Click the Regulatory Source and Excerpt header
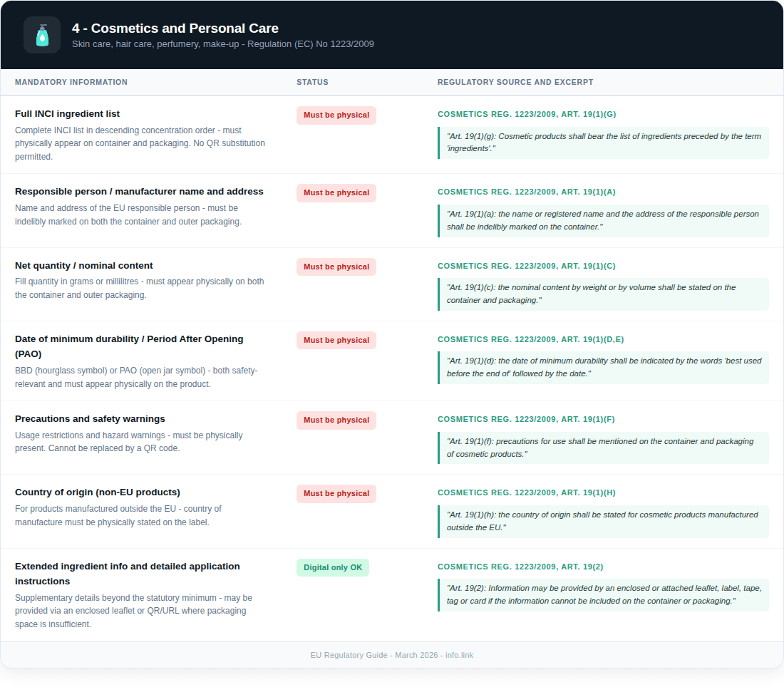Screen dimensions: 784x697 click(x=515, y=82)
